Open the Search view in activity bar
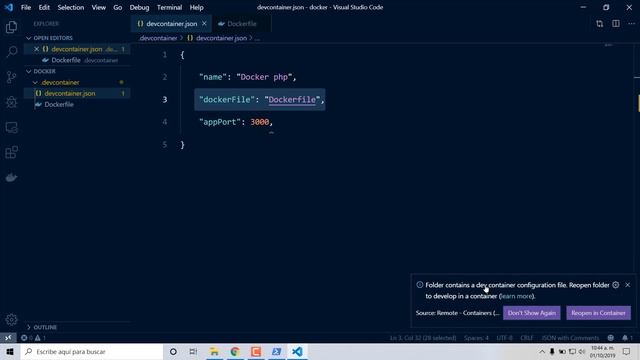 click(x=11, y=52)
